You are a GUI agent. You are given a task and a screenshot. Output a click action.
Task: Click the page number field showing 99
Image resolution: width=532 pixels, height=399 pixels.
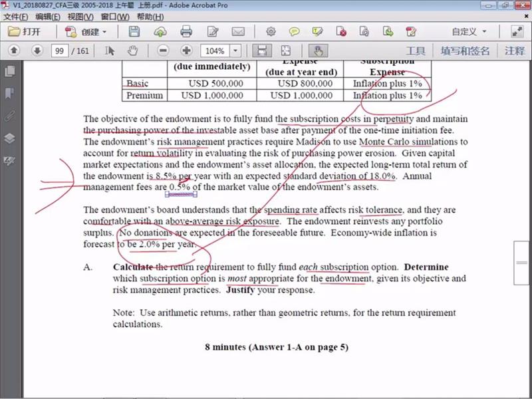59,51
